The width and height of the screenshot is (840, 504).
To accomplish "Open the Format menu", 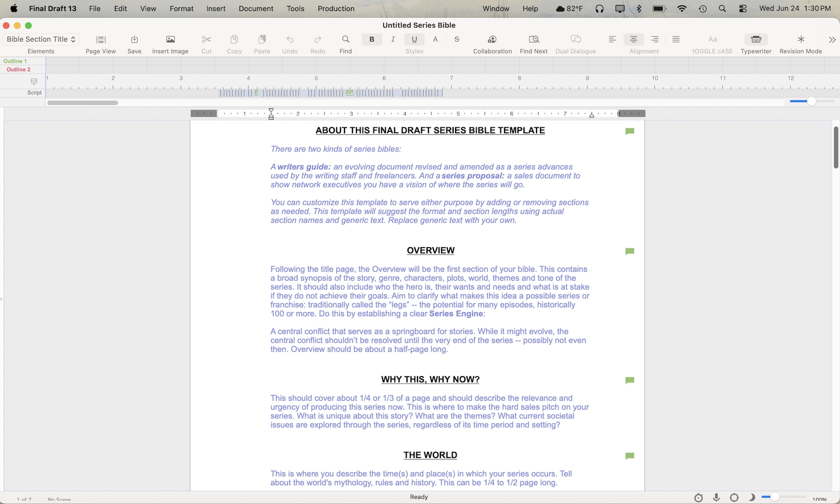I will point(181,8).
